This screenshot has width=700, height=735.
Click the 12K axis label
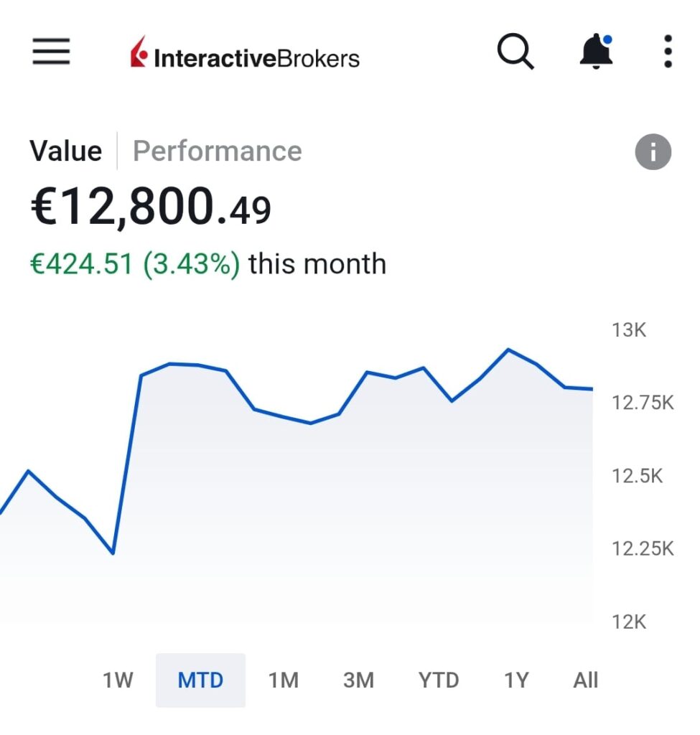tap(629, 622)
